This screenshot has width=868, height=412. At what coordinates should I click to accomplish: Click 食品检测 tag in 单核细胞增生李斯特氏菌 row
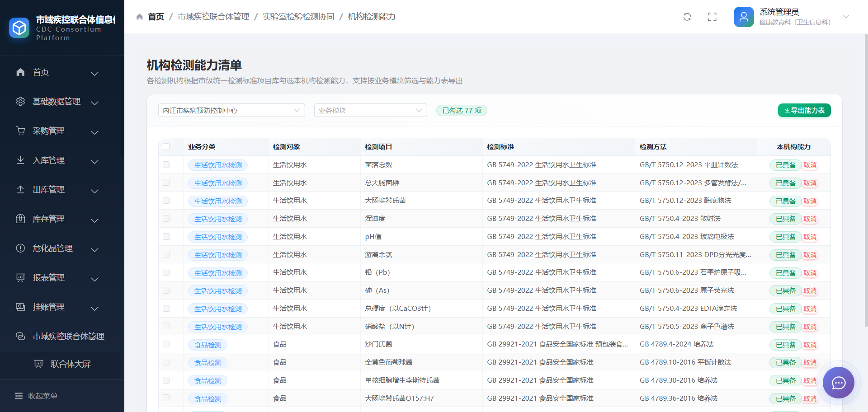[208, 381]
